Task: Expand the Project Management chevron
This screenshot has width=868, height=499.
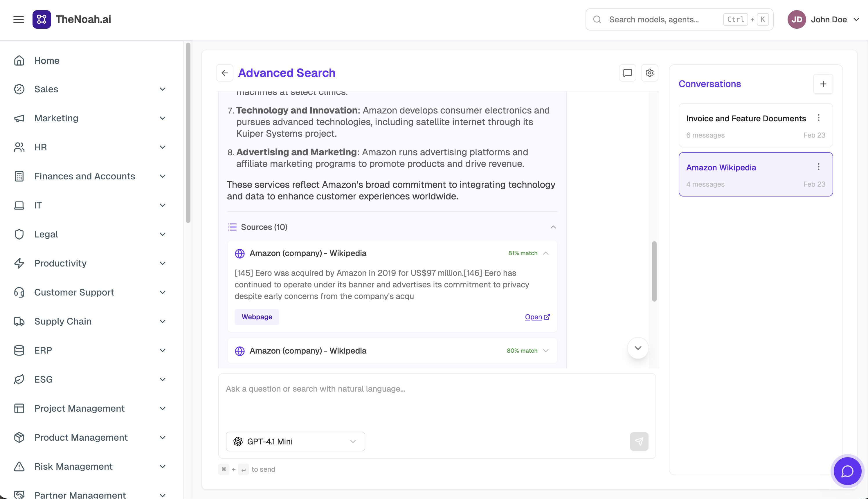Action: [163, 408]
